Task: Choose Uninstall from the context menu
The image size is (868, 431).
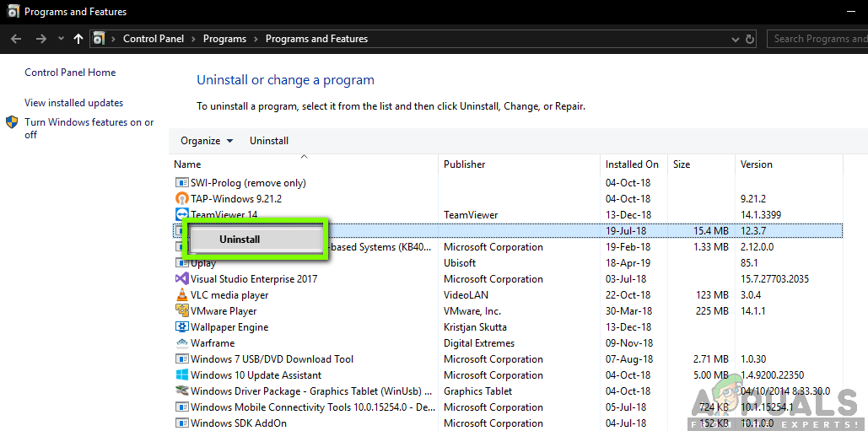Action: tap(240, 240)
